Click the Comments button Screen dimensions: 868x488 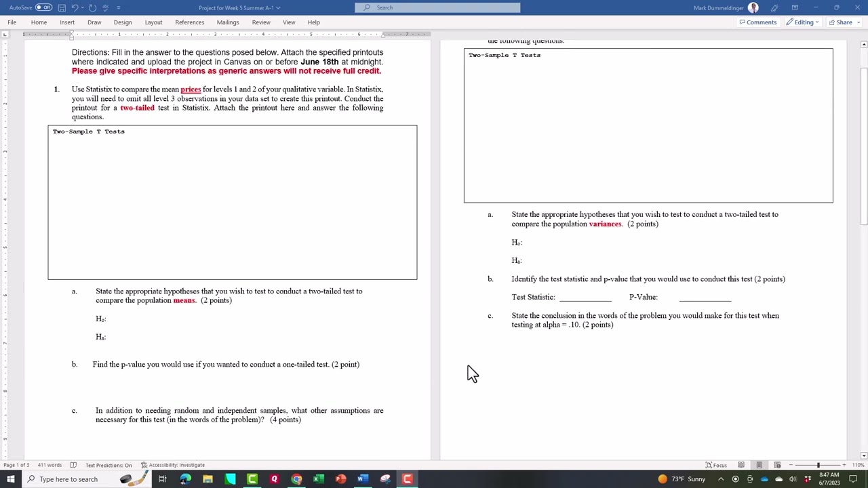pyautogui.click(x=758, y=22)
